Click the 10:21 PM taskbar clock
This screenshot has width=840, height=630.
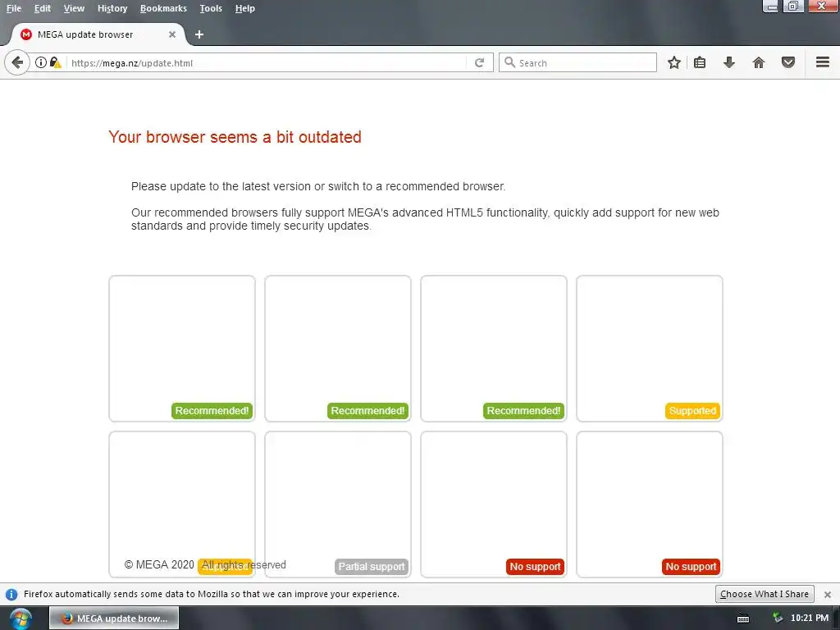point(810,619)
